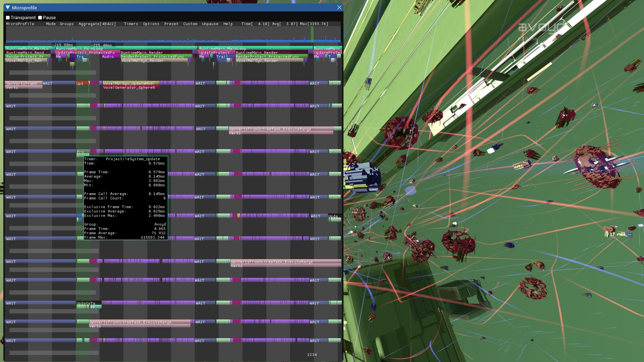Viewport: 644px width, 362px height.
Task: Open the Timers menu
Action: coord(130,24)
